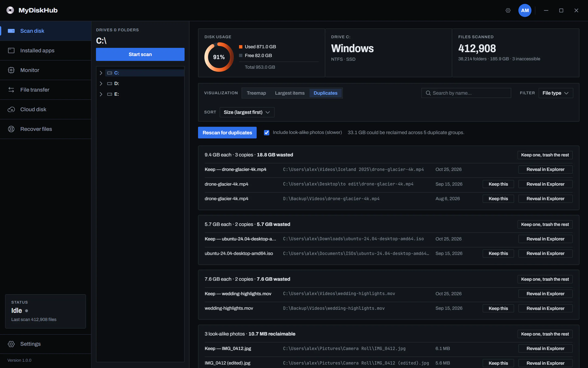Open the File type filter dropdown
The width and height of the screenshot is (588, 368).
click(556, 93)
